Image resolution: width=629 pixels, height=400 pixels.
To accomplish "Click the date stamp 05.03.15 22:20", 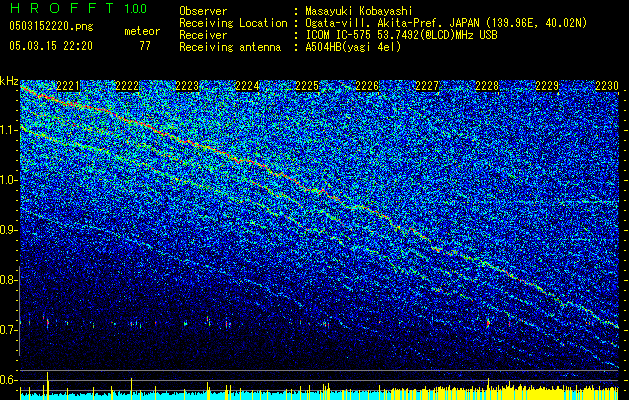I will [51, 46].
